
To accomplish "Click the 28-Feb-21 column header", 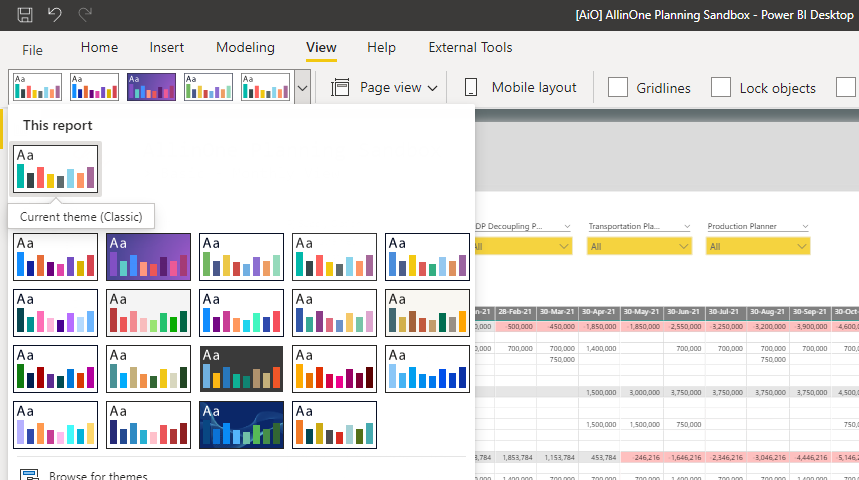I will click(516, 312).
